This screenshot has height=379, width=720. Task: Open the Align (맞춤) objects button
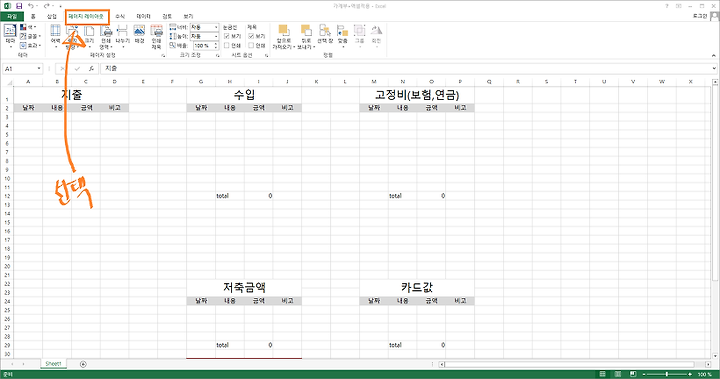343,36
